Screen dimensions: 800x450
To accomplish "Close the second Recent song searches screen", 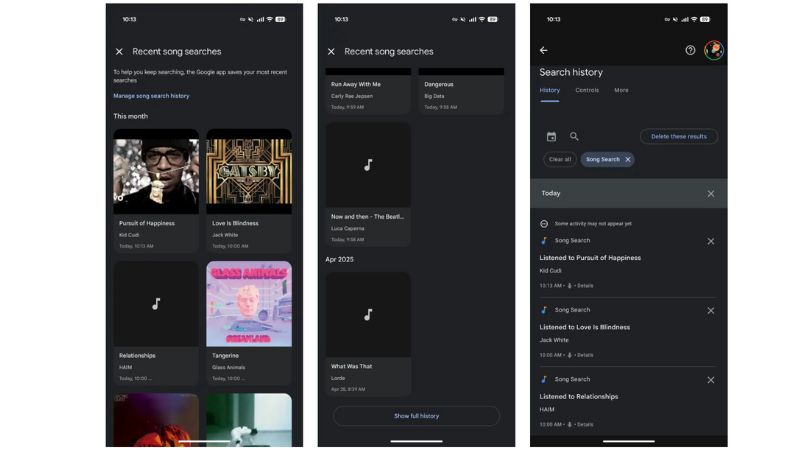I will (331, 52).
